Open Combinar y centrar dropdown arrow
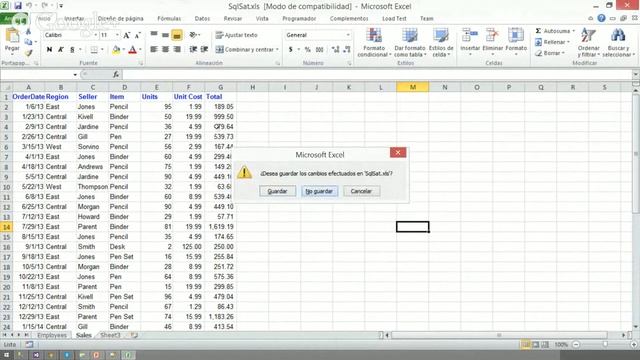This screenshot has height=360, width=640. coord(277,49)
